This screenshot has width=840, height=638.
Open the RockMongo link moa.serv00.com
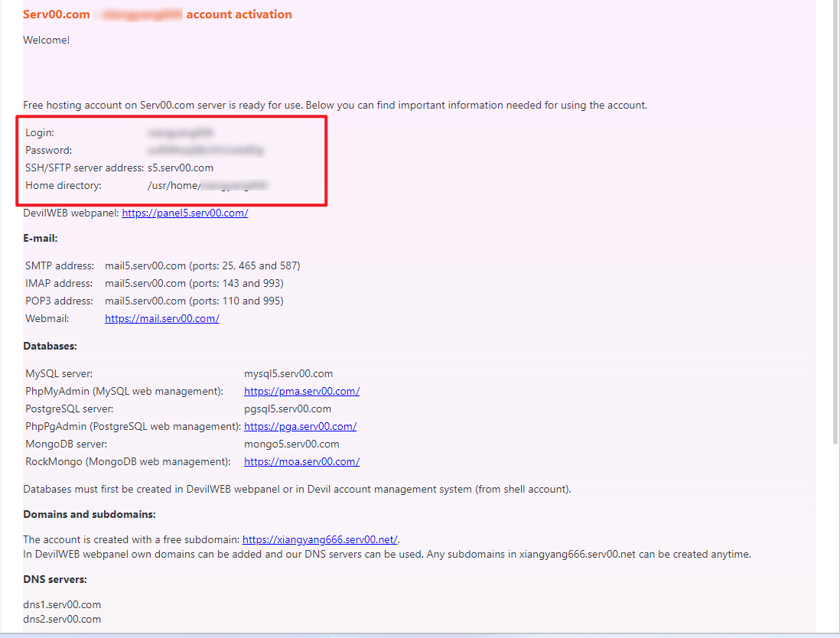point(301,462)
